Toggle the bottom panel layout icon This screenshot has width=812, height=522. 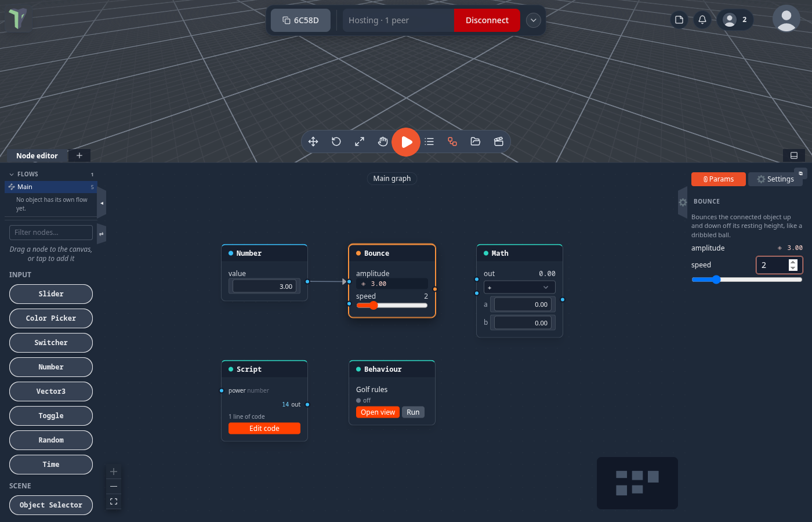pos(794,155)
